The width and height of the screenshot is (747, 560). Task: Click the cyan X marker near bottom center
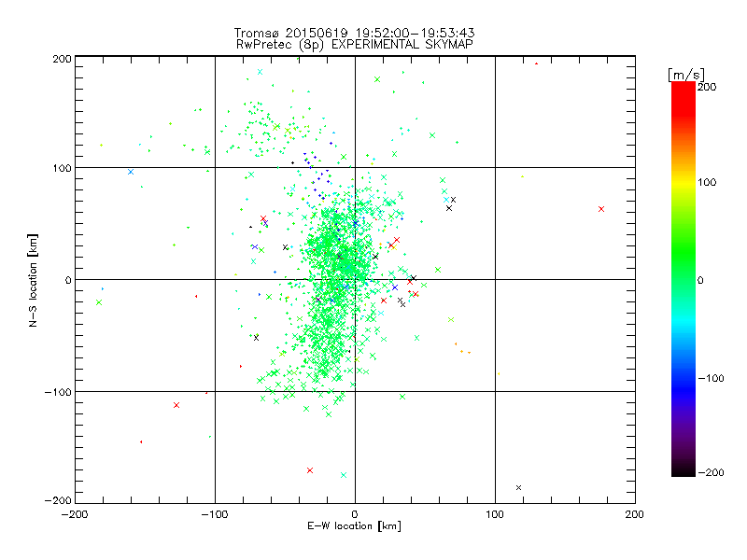pos(344,475)
